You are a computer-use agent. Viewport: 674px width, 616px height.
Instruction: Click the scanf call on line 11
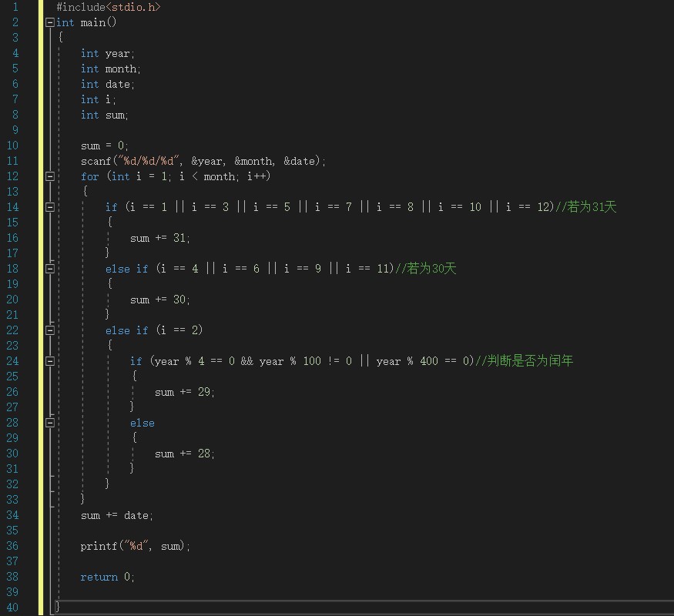pos(203,161)
